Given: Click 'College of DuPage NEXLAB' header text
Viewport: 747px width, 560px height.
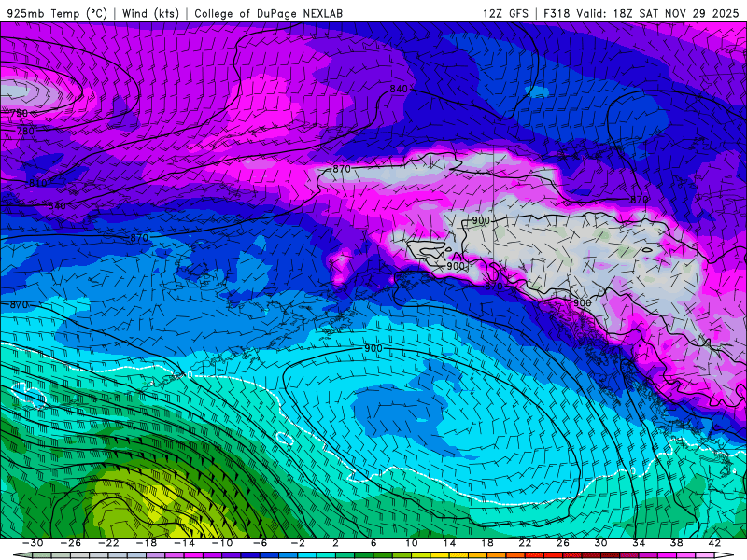Looking at the screenshot, I should (x=268, y=13).
